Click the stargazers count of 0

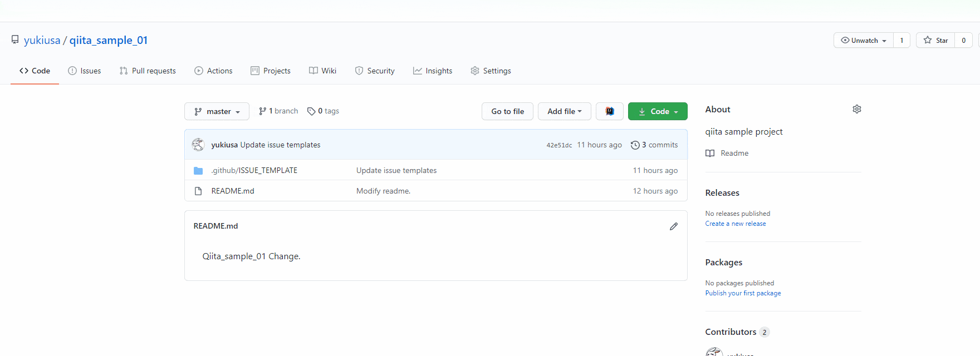coord(964,40)
